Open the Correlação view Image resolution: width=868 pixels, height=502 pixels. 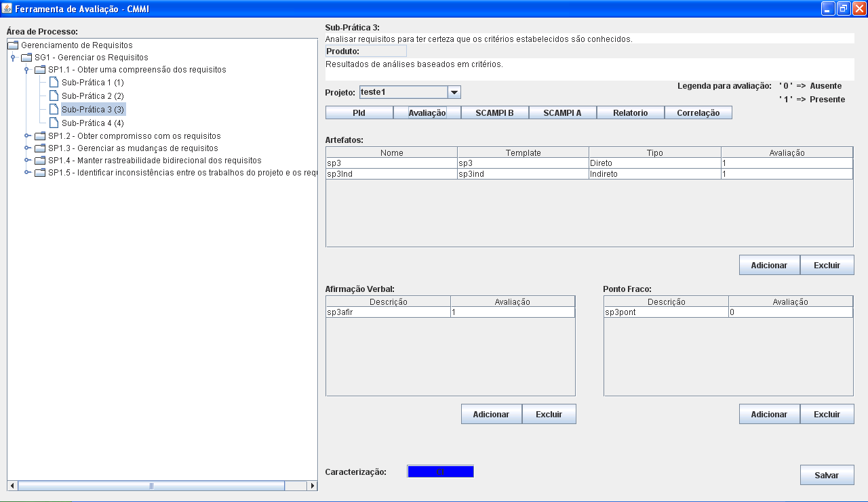click(698, 113)
